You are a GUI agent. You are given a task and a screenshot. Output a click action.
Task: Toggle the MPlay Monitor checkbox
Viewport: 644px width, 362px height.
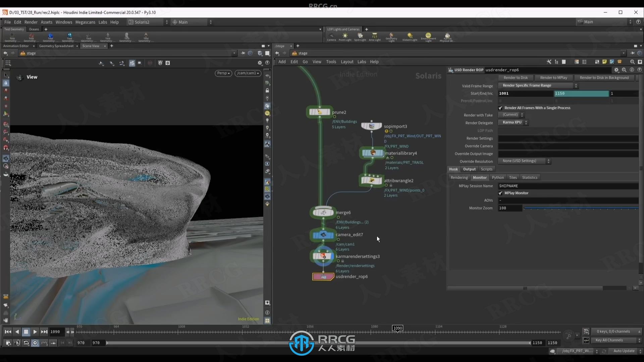(500, 193)
